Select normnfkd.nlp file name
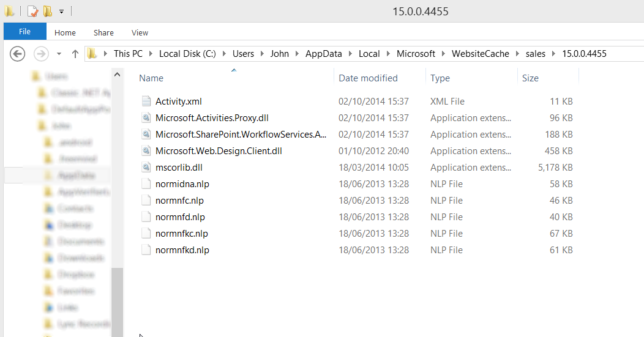Screen dimensions: 644x337 tap(182, 250)
